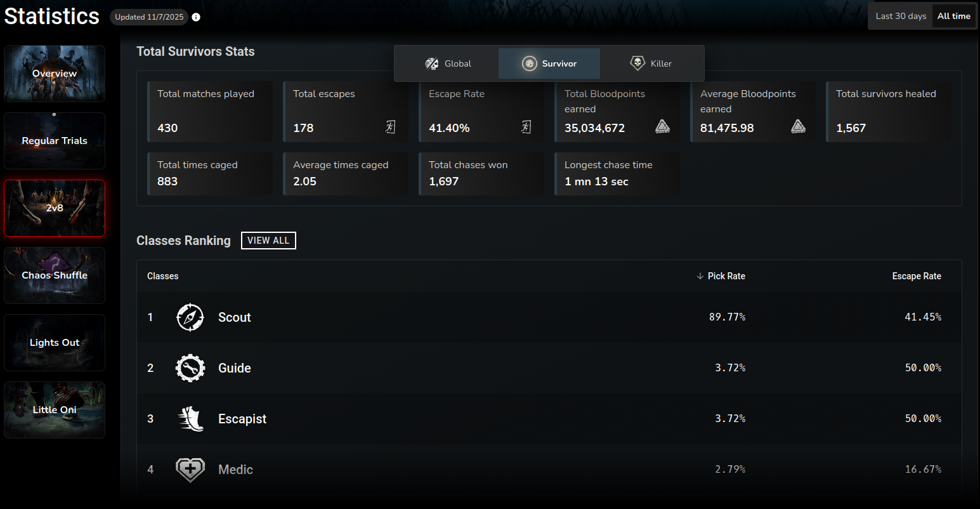Click the survivors healed value 1,567
Image resolution: width=980 pixels, height=509 pixels.
pos(851,128)
